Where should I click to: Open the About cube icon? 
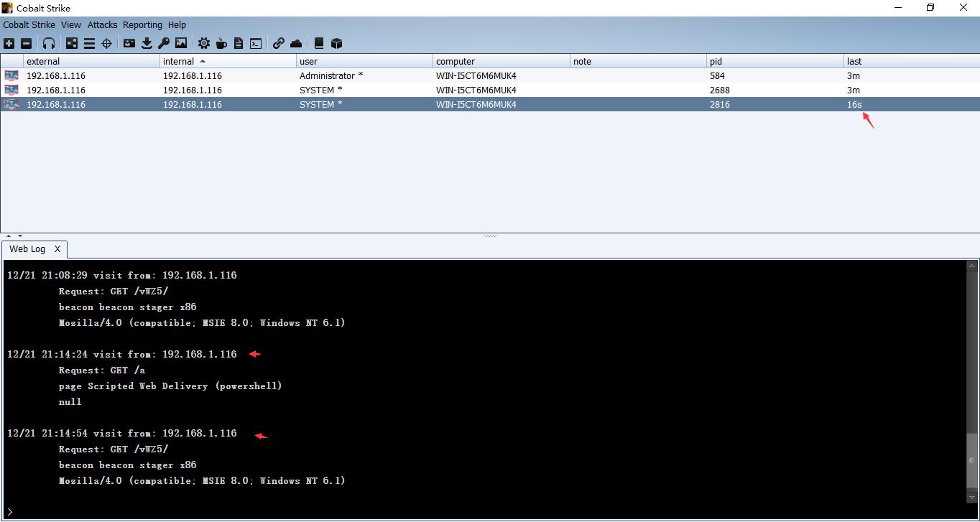click(x=336, y=43)
